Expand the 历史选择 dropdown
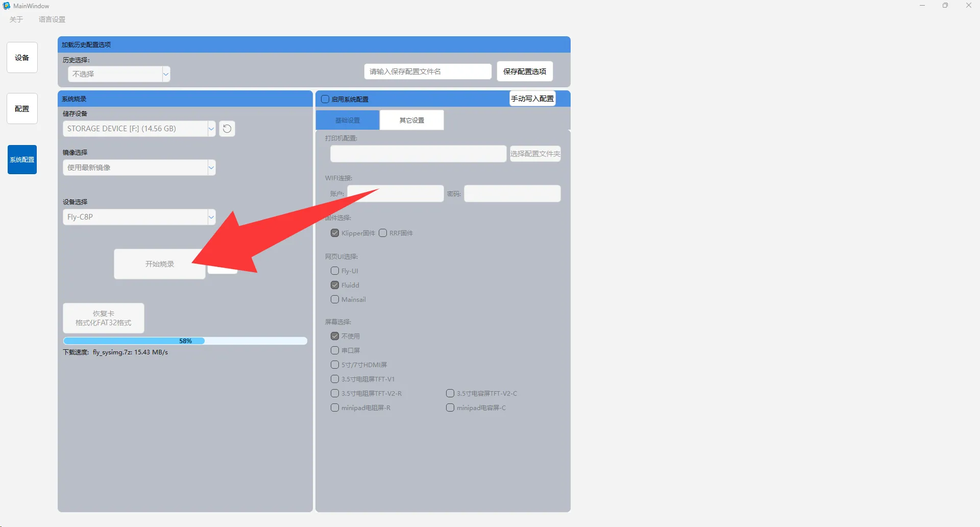The height and width of the screenshot is (527, 980). pyautogui.click(x=119, y=74)
